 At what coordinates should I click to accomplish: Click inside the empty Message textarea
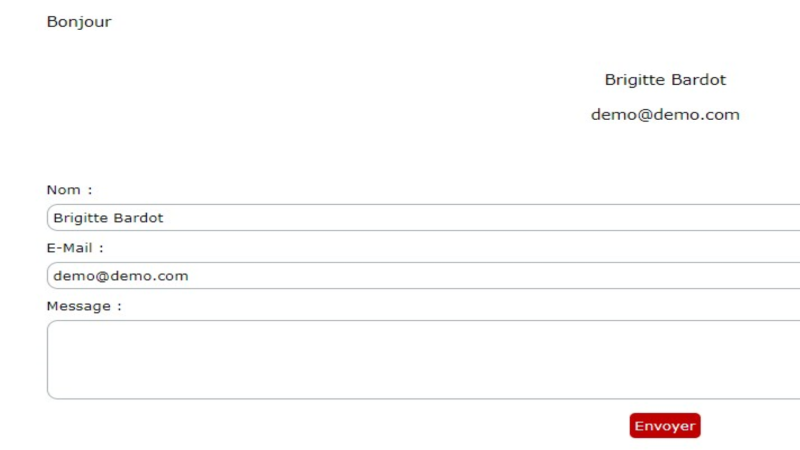pyautogui.click(x=423, y=360)
